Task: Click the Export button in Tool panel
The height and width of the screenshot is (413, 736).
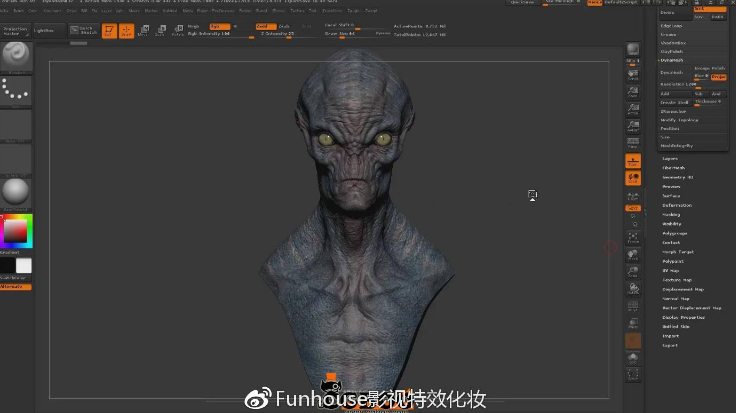Action: click(x=670, y=345)
